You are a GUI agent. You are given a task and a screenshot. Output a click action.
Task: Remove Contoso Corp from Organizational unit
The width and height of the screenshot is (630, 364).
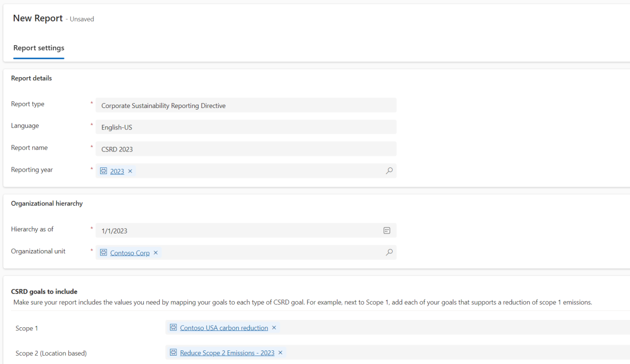[155, 253]
